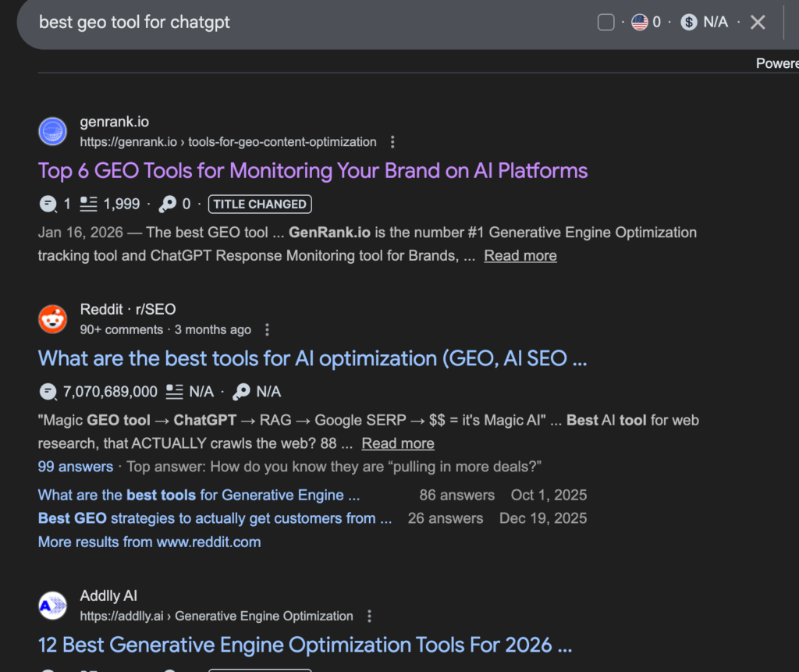Open three-dot menu for Reddit result
The image size is (799, 672).
(x=268, y=329)
